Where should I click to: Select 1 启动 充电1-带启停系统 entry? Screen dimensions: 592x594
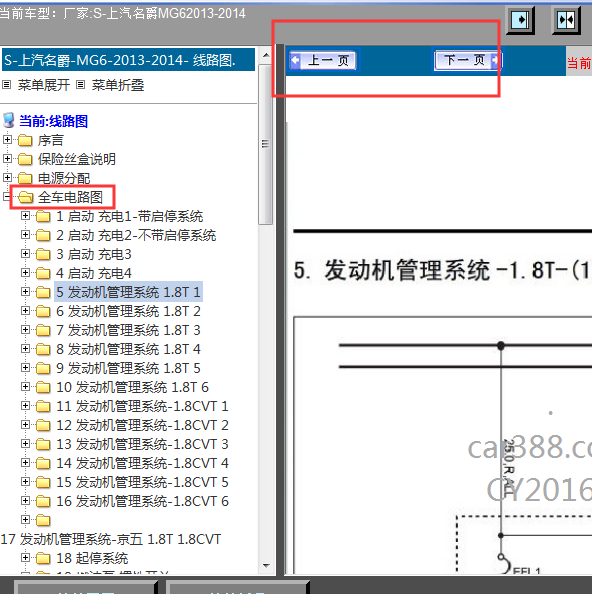[130, 216]
